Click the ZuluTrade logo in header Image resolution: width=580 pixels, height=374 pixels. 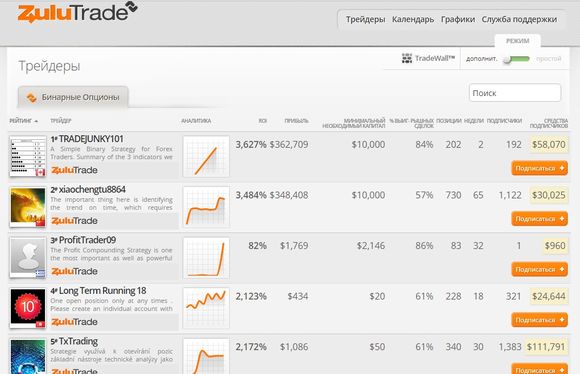pyautogui.click(x=78, y=12)
